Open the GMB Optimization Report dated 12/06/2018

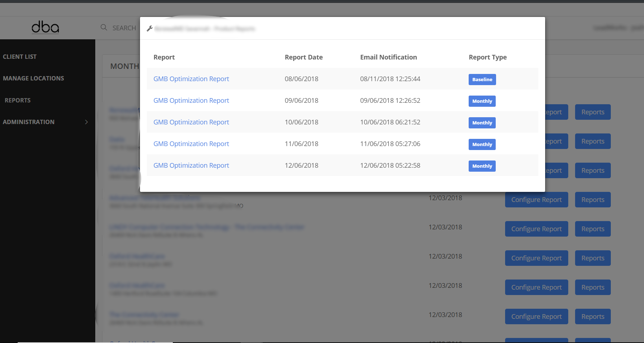pyautogui.click(x=191, y=166)
